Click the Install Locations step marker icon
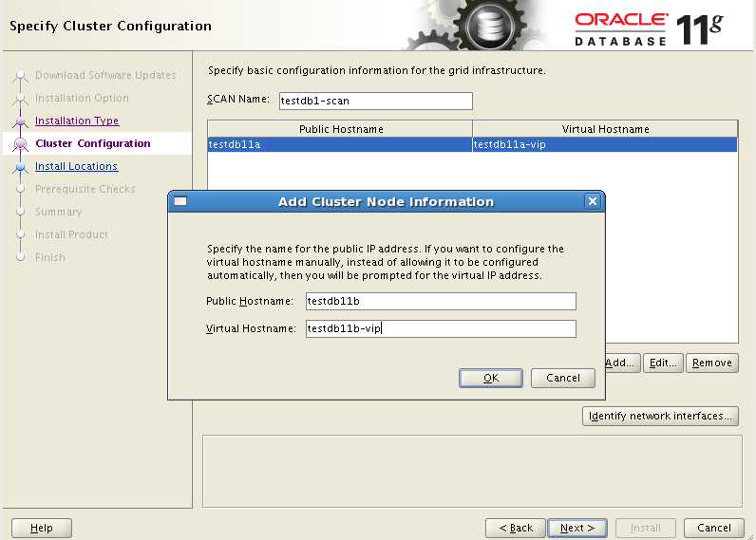The height and width of the screenshot is (540, 756). (x=20, y=167)
